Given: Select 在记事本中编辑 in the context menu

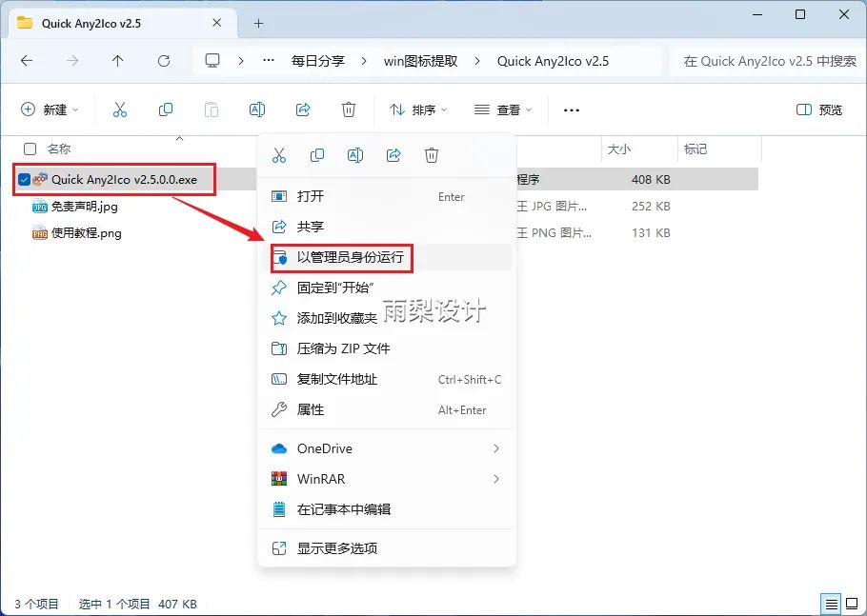Looking at the screenshot, I should [x=387, y=509].
